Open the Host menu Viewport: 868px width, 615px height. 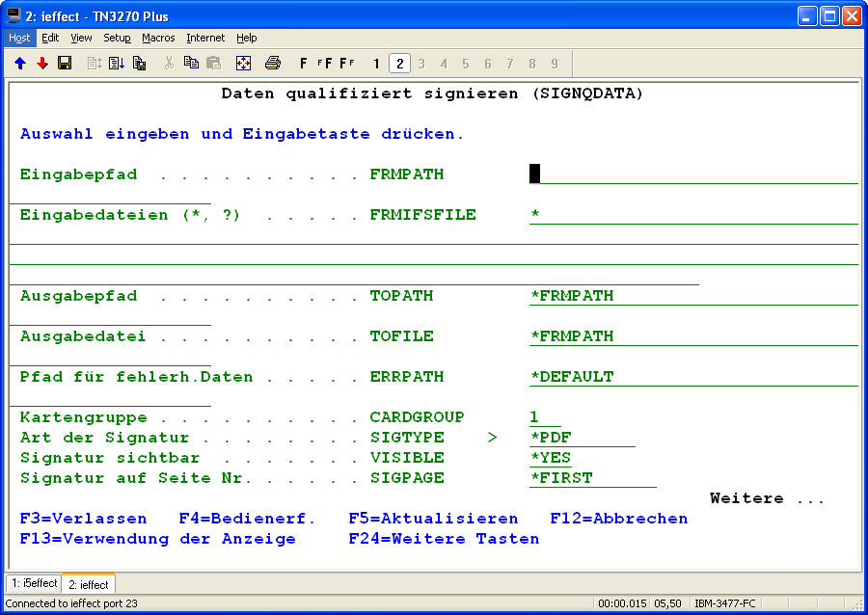tap(19, 38)
